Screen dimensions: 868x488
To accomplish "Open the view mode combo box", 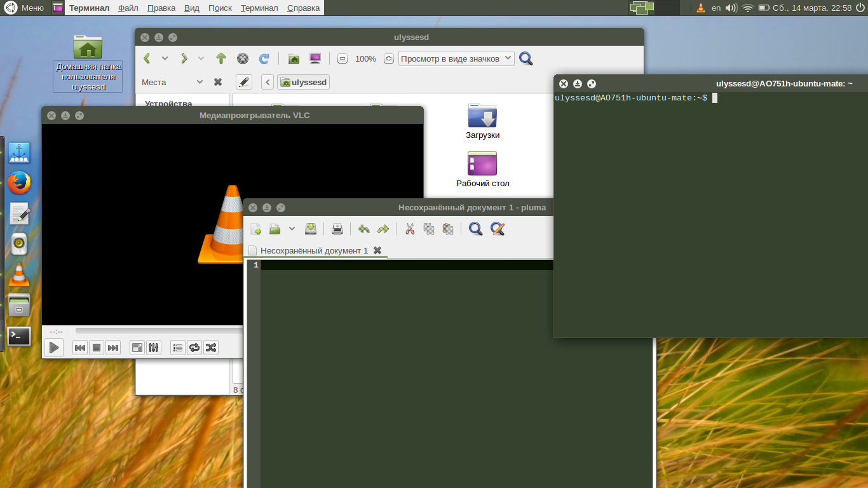I will 456,58.
